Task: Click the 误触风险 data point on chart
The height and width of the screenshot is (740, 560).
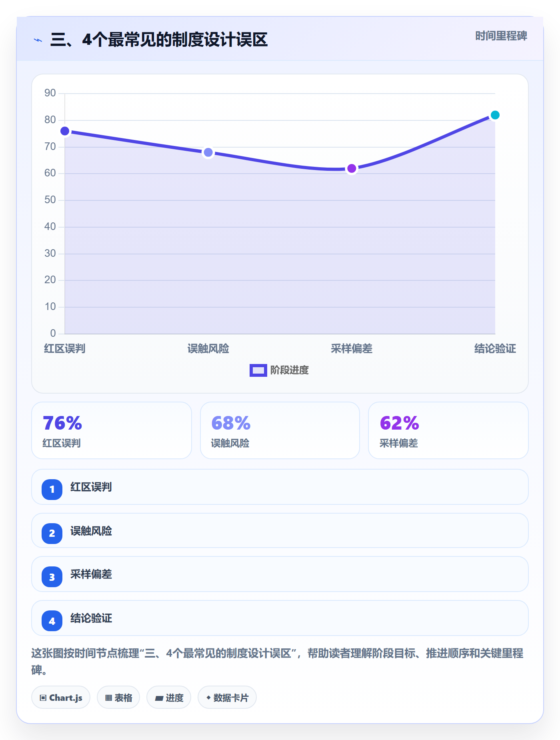Action: click(208, 152)
